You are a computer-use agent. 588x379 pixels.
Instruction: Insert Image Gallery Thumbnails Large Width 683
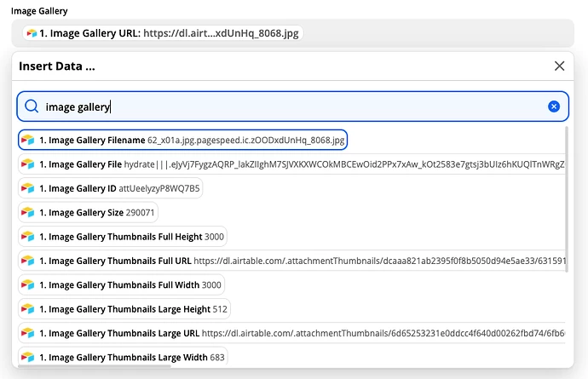tap(123, 357)
